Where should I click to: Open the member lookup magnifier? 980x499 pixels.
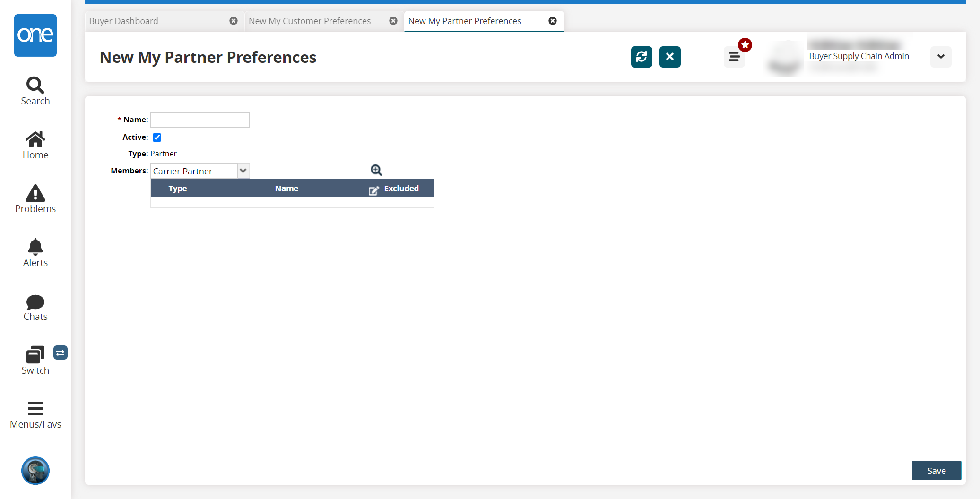(376, 170)
